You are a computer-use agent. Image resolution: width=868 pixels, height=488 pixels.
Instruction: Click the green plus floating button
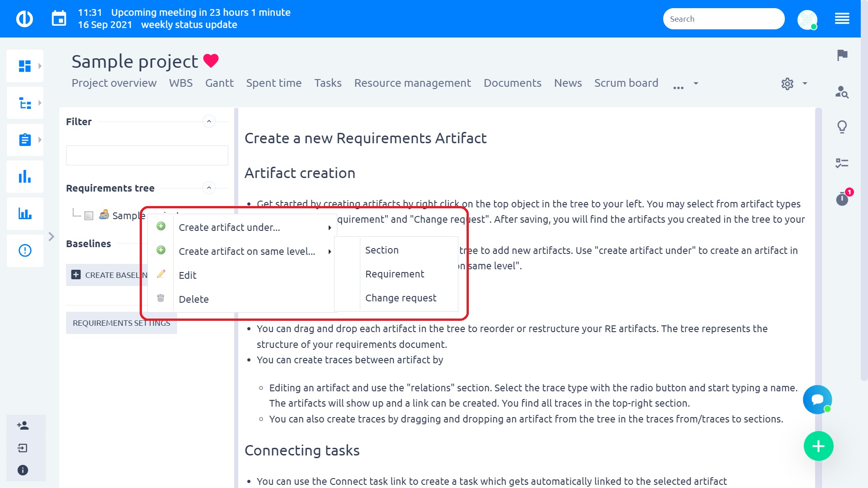pyautogui.click(x=818, y=446)
